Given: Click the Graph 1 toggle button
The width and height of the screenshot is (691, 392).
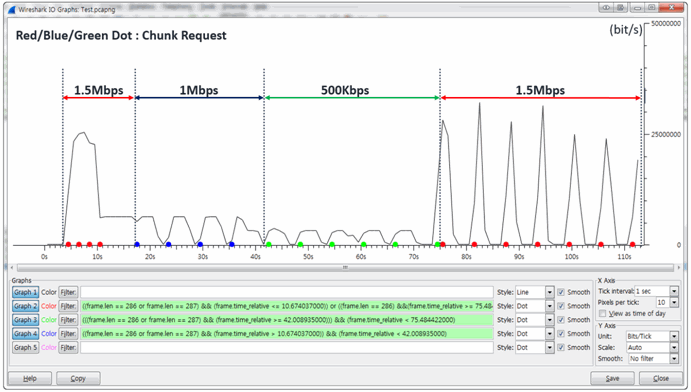Looking at the screenshot, I should click(26, 292).
